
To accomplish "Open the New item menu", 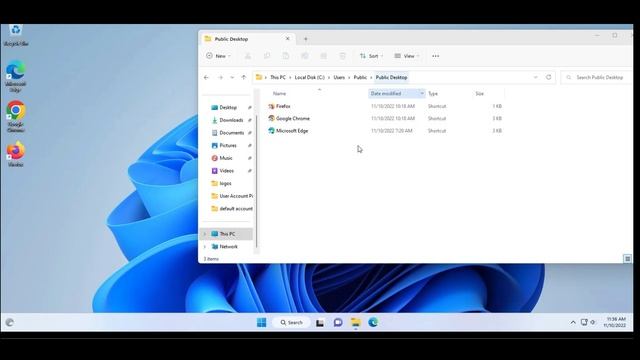I will pyautogui.click(x=219, y=56).
